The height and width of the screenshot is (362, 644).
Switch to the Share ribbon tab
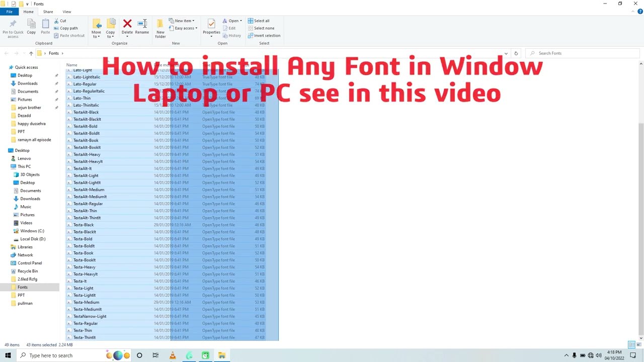tap(48, 12)
